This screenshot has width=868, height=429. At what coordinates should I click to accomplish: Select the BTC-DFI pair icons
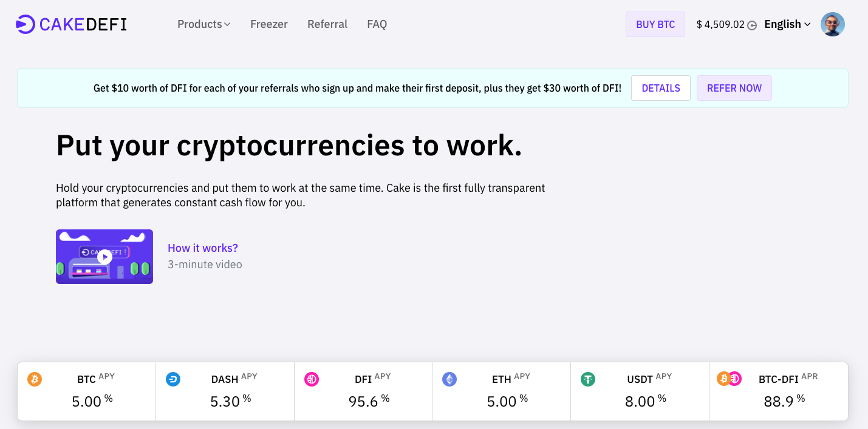tap(728, 379)
